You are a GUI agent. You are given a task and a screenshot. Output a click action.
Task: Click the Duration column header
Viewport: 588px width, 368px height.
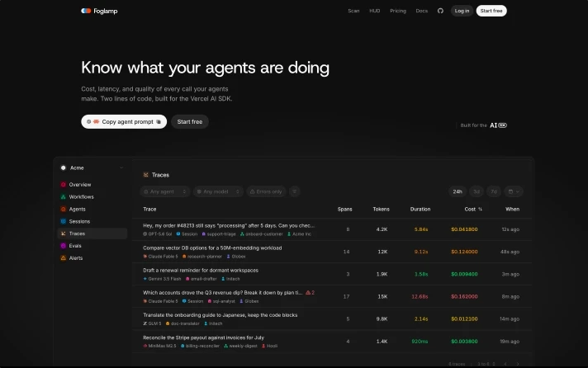[x=420, y=209]
